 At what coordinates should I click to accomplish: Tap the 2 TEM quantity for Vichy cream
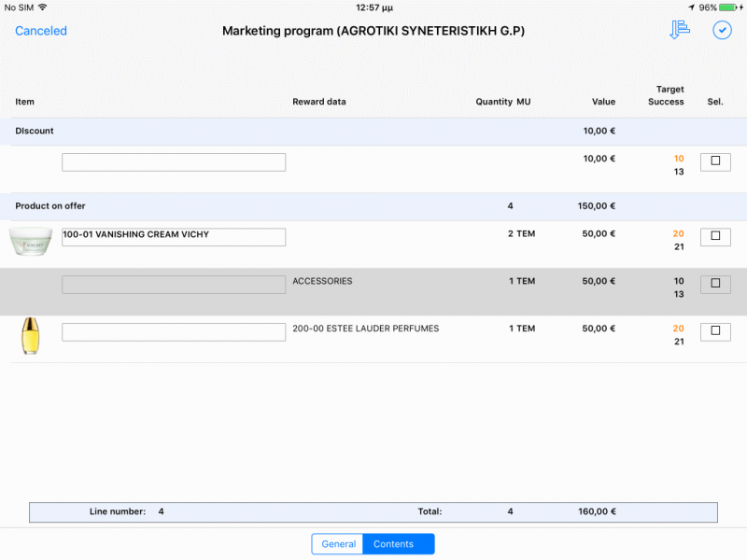(x=522, y=233)
